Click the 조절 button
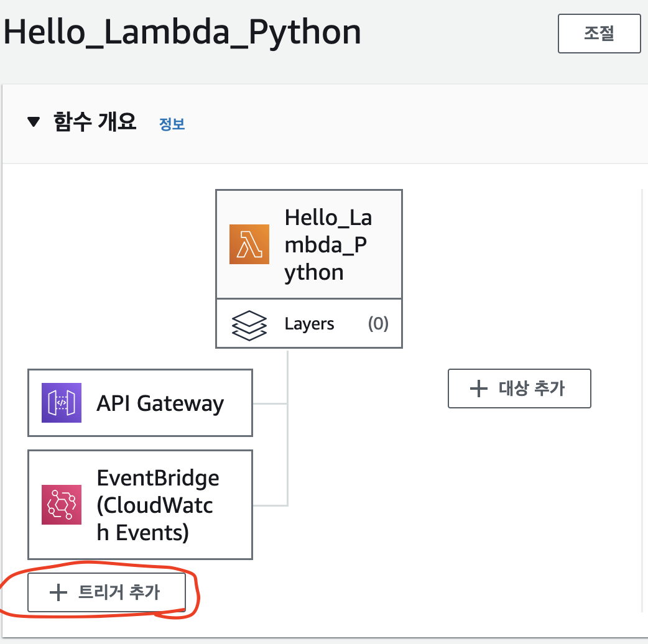Screen dimensions: 648x644 pyautogui.click(x=599, y=34)
